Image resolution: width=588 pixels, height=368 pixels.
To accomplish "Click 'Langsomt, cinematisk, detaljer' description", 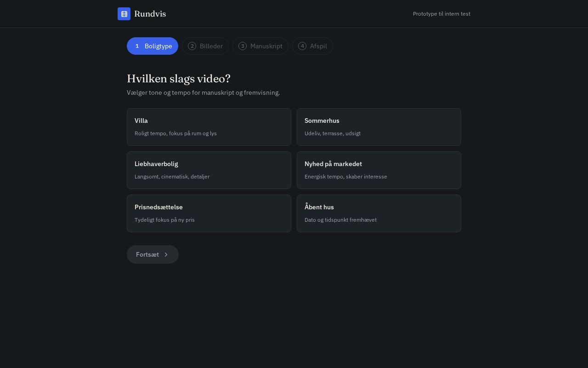I will tap(172, 177).
